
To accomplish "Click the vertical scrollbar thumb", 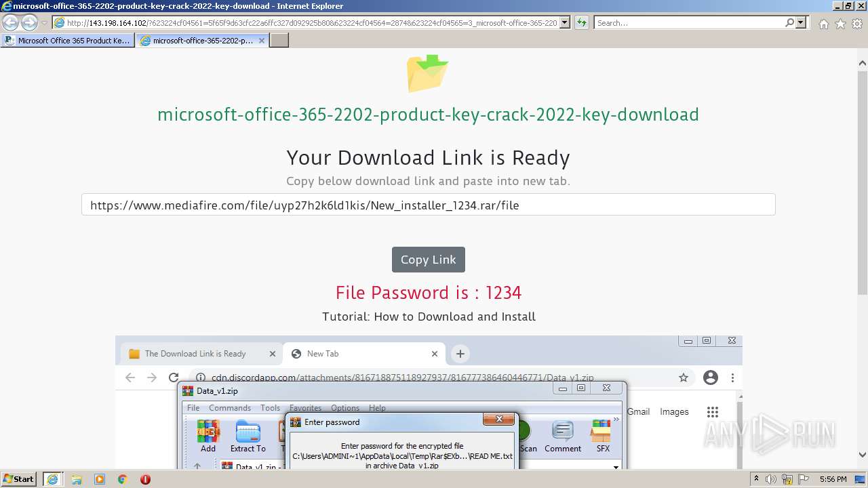I will (863, 182).
